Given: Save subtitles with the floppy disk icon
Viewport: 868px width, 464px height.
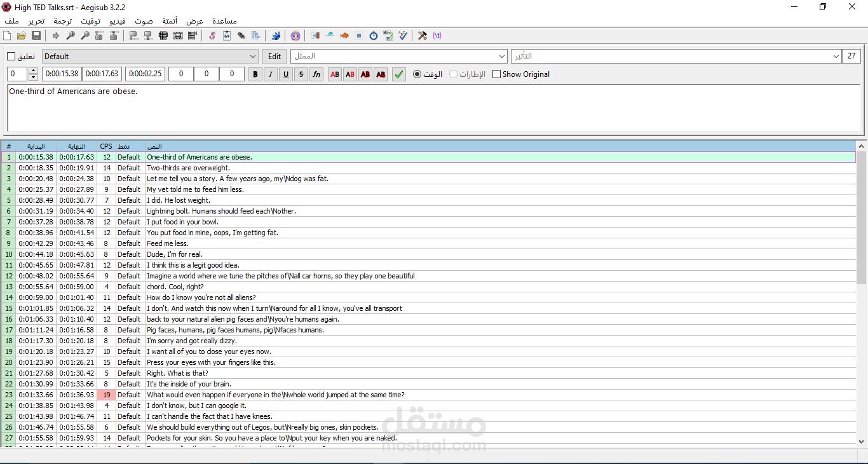Looking at the screenshot, I should (36, 36).
